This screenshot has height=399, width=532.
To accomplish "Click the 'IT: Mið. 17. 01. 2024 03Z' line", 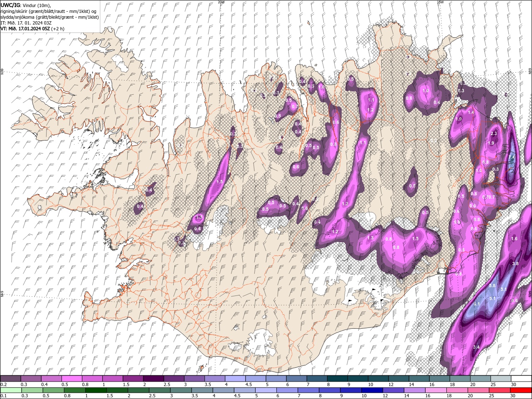I will coord(26,23).
